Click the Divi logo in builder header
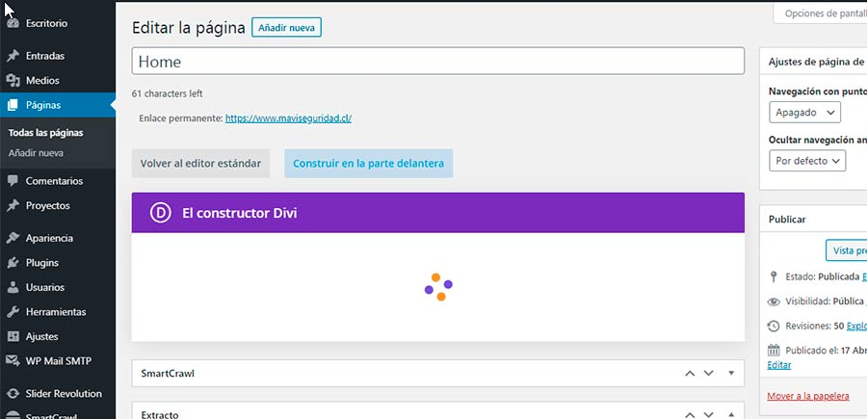The image size is (868, 419). 161,213
